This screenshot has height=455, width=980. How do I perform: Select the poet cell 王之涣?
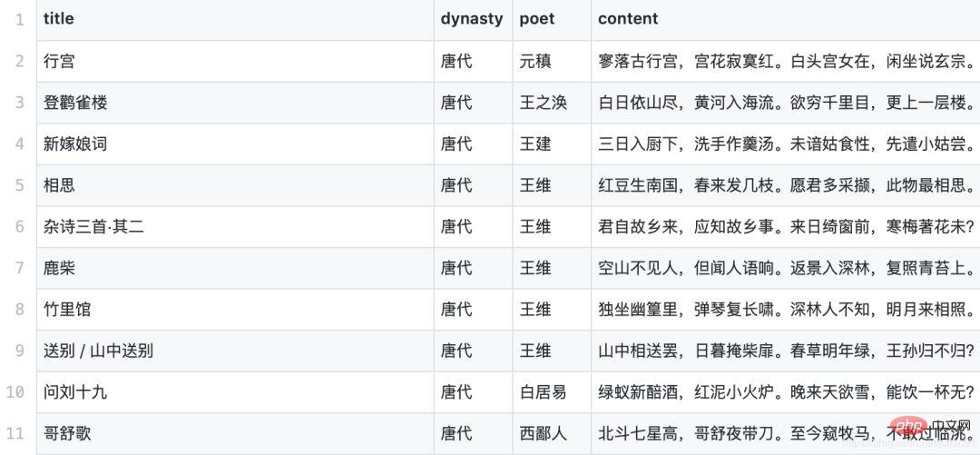pos(544,103)
